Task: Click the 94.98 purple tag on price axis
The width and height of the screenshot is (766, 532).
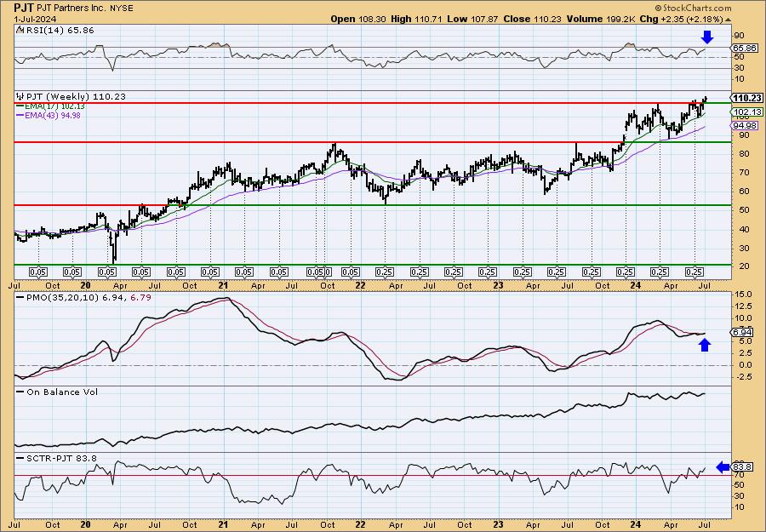Action: click(746, 125)
